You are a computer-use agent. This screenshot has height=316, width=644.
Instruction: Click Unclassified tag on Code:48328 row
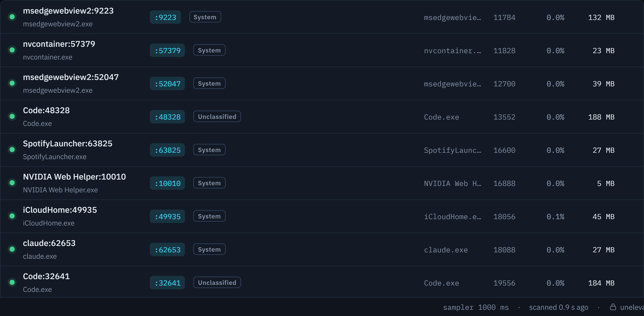tap(217, 117)
